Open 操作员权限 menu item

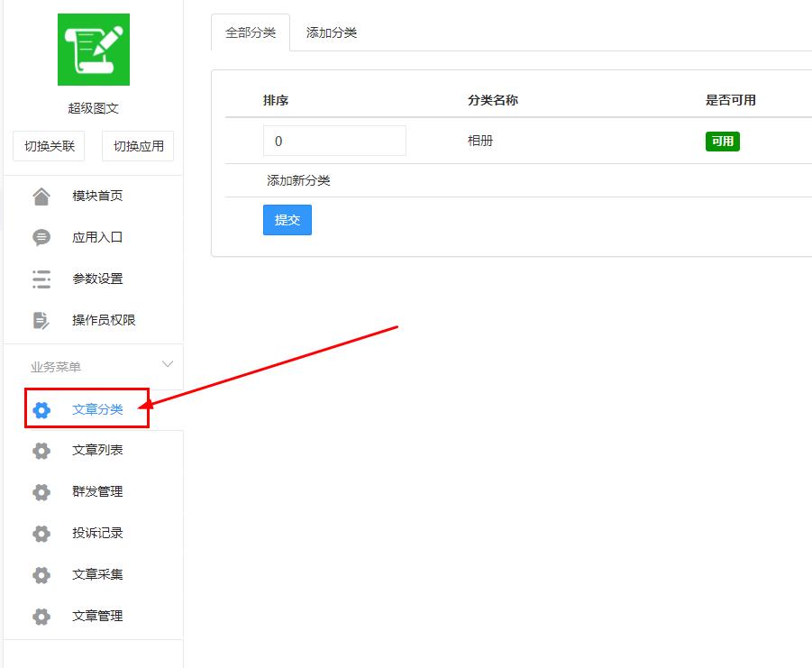[x=104, y=320]
